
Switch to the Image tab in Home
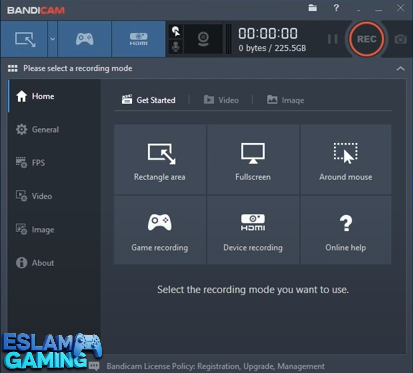point(286,100)
